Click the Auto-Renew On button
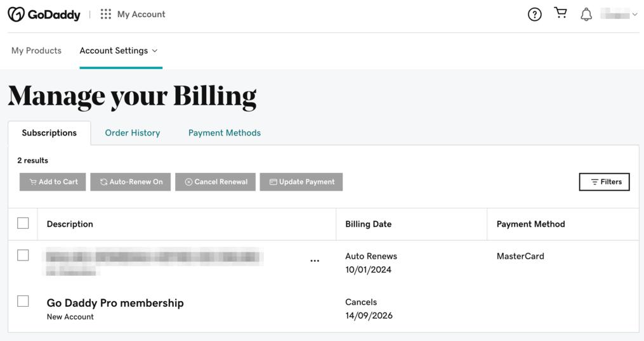644x341 pixels. [131, 182]
